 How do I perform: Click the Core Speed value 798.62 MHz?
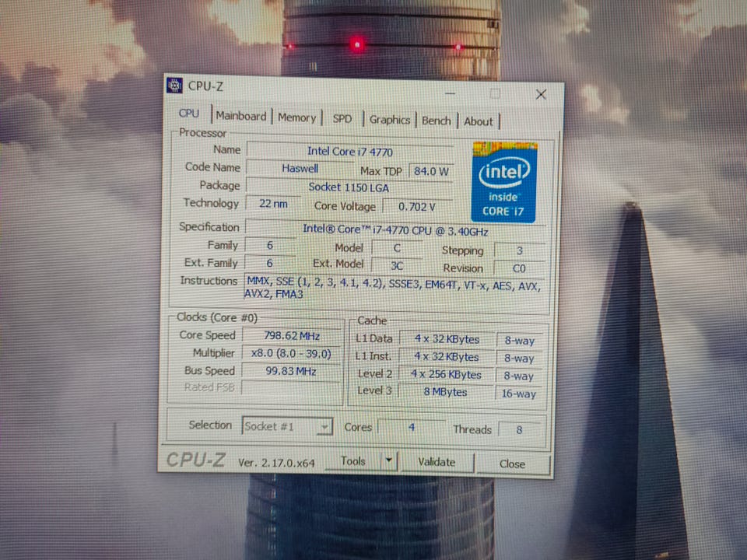click(x=292, y=336)
